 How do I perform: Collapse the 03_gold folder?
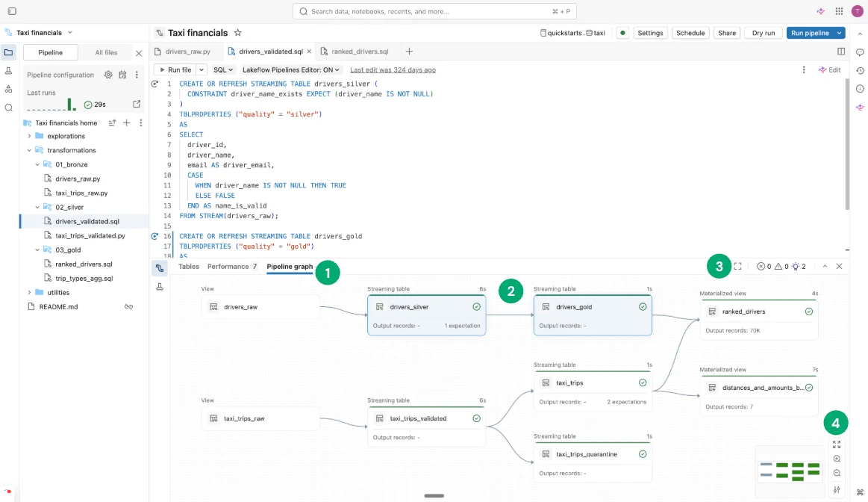tap(37, 250)
